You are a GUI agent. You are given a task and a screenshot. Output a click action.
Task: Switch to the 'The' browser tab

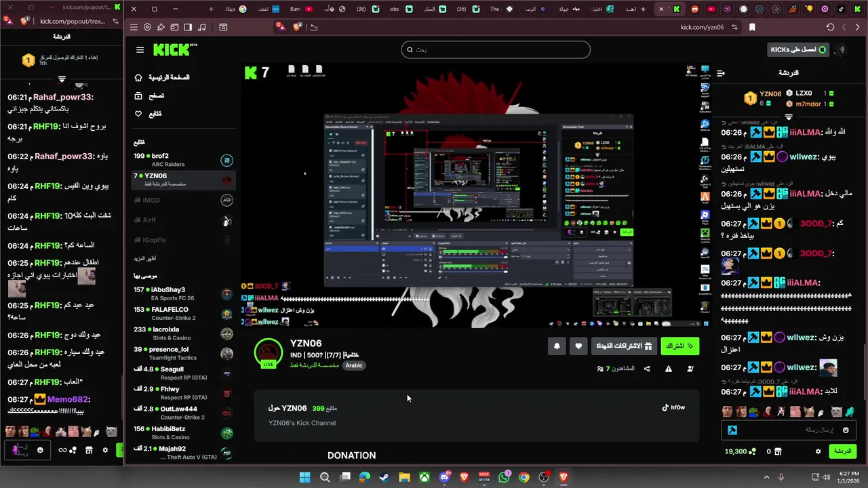pos(501,9)
